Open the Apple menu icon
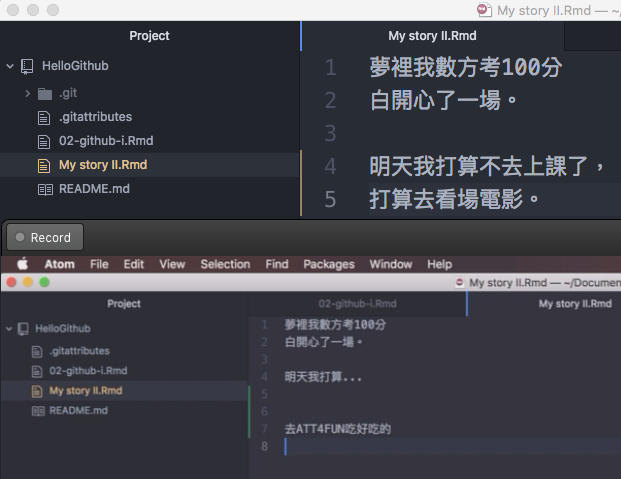The height and width of the screenshot is (479, 621). pos(23,264)
